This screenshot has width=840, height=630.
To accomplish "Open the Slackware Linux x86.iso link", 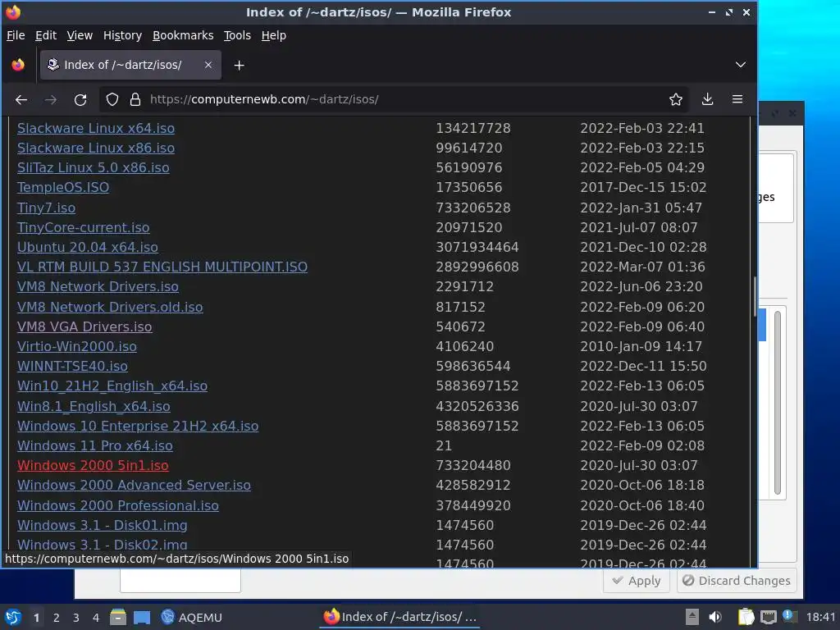I will click(x=96, y=148).
